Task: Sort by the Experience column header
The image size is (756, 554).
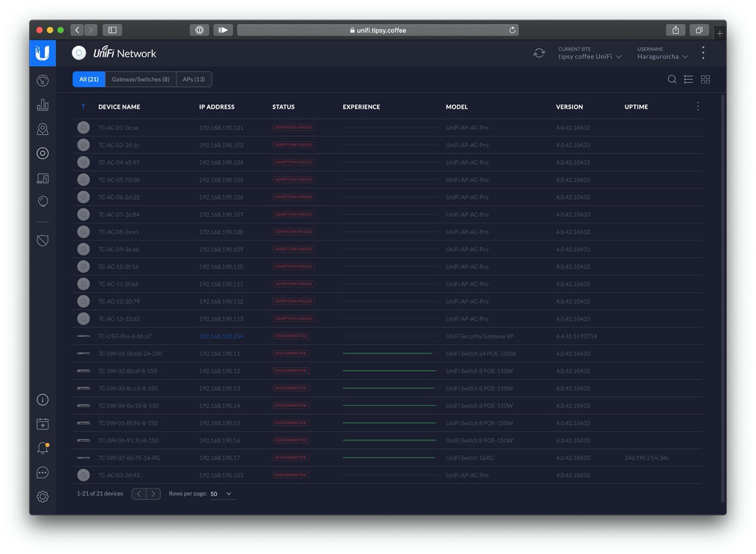Action: (x=361, y=107)
